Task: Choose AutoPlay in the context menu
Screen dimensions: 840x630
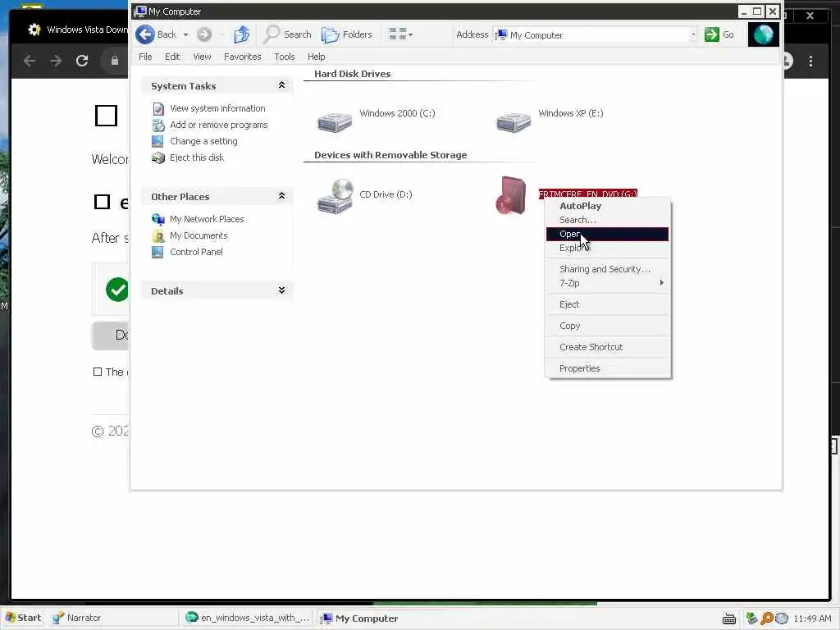Action: pos(608,206)
